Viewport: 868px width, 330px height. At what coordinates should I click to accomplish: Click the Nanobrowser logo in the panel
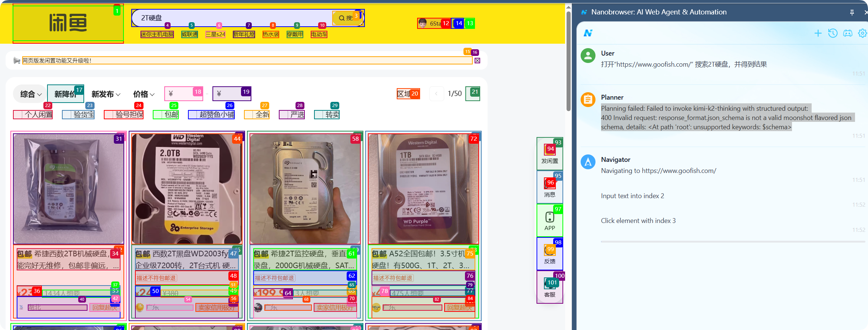tap(588, 33)
